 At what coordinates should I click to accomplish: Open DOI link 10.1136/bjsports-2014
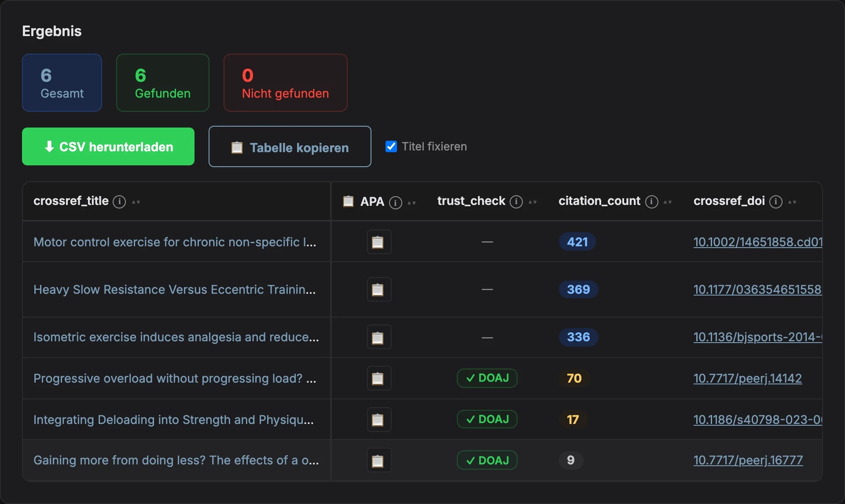[x=757, y=337]
